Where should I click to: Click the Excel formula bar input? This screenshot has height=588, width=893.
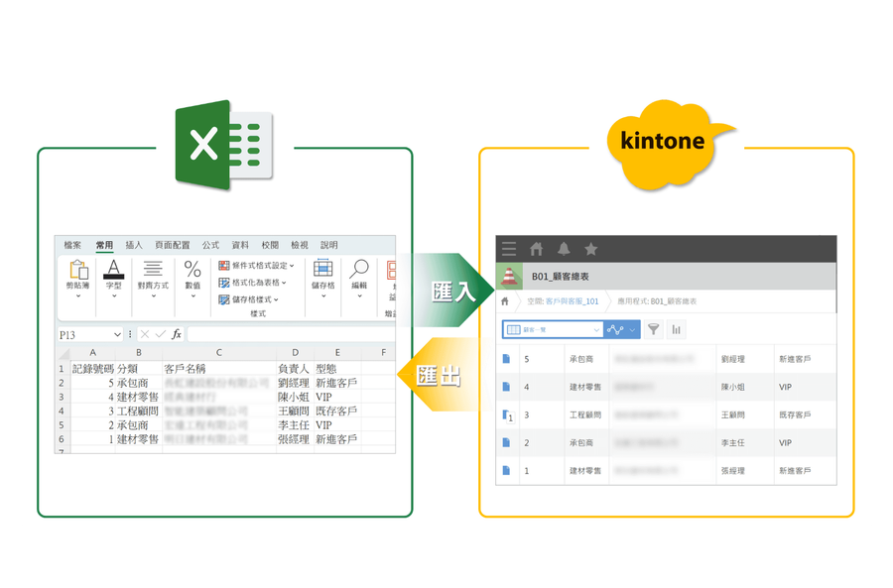click(291, 334)
